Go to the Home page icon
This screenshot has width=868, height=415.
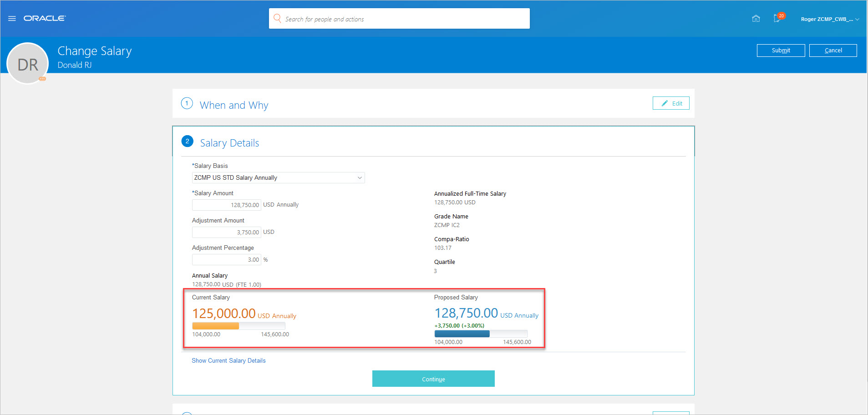tap(756, 19)
